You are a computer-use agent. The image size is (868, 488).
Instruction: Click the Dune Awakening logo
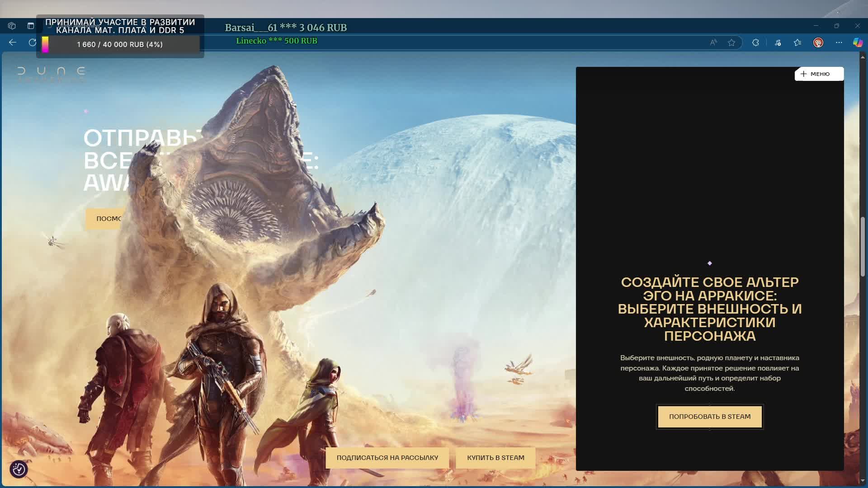(x=51, y=74)
